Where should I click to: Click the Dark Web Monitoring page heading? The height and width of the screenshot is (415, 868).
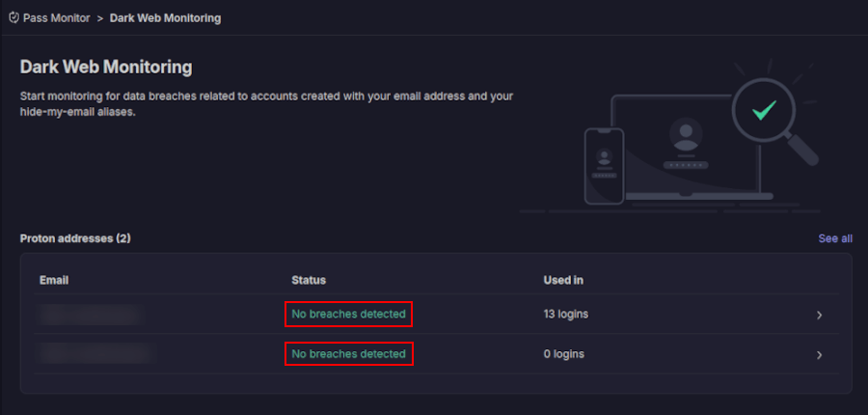(106, 67)
